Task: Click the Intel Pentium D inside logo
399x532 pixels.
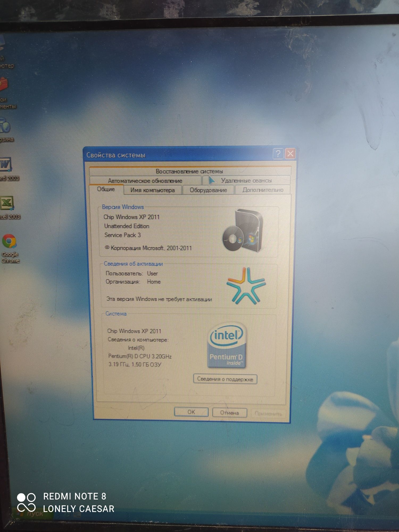Action: click(226, 346)
